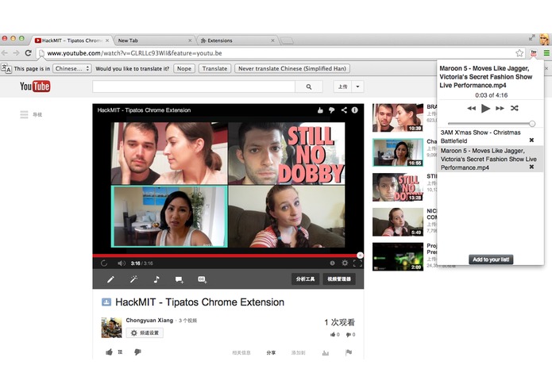Click the report flag icon
Image resolution: width=552 pixels, height=392 pixels.
[x=349, y=352]
